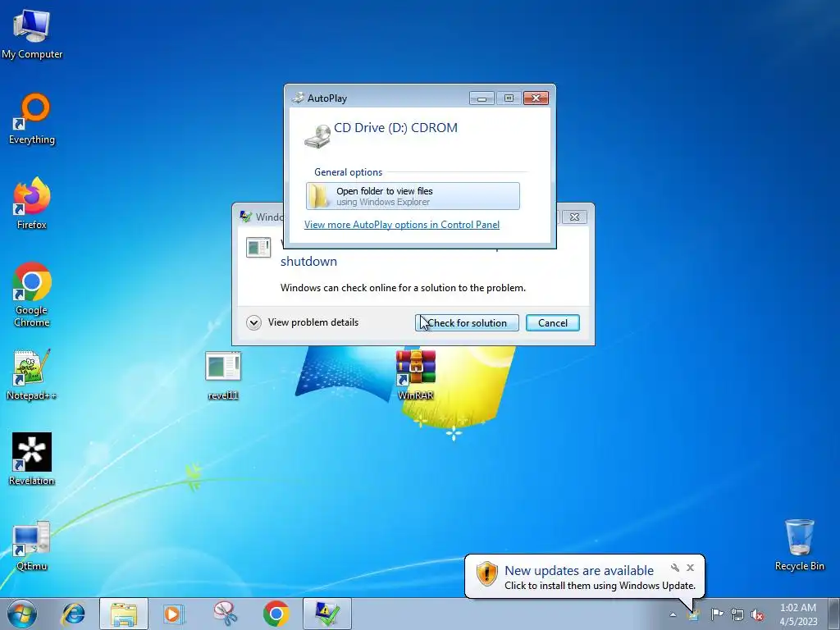Dismiss the updates notification balloon

coord(690,568)
